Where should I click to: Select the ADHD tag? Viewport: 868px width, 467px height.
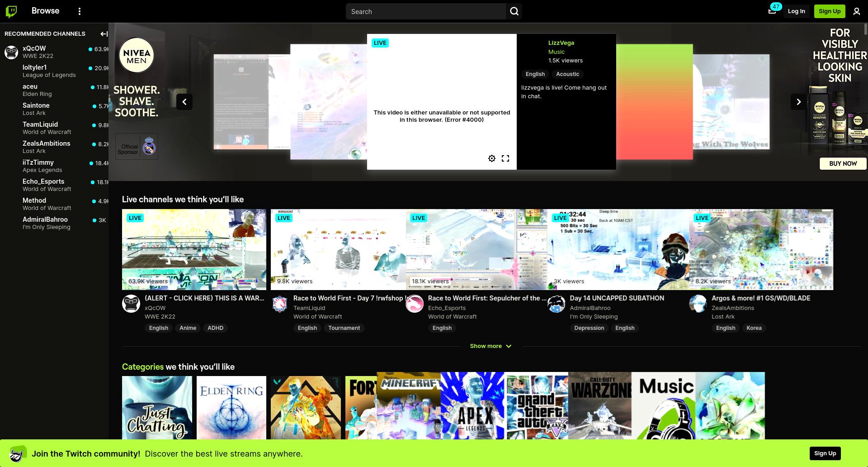pos(215,328)
